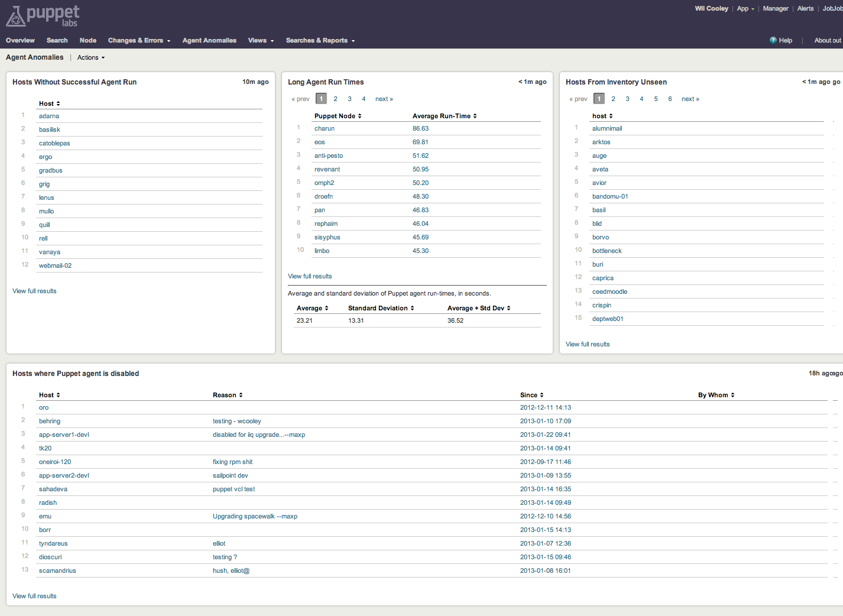Expand the Changes & Errors menu
The height and width of the screenshot is (616, 843).
(x=139, y=40)
